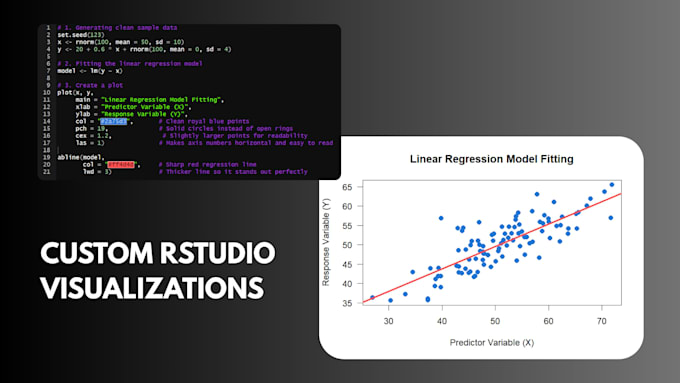Click the 'model <- lm(y ~ x)' code line
The height and width of the screenshot is (383, 680).
click(x=90, y=71)
